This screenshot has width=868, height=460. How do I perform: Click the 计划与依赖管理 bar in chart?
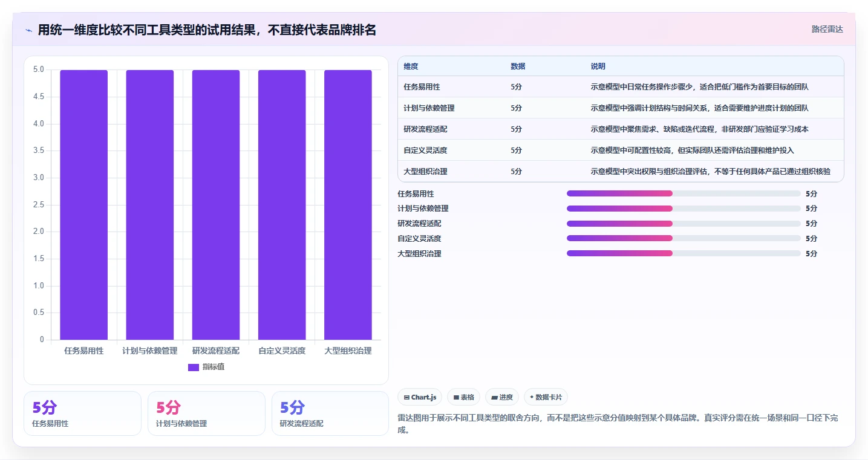click(x=150, y=204)
